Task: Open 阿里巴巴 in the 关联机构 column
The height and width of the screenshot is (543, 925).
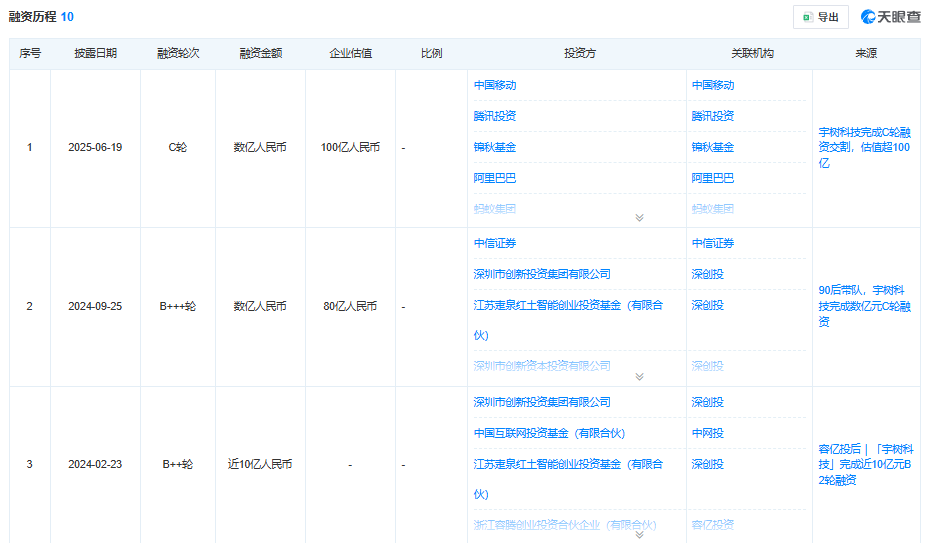Action: point(713,178)
